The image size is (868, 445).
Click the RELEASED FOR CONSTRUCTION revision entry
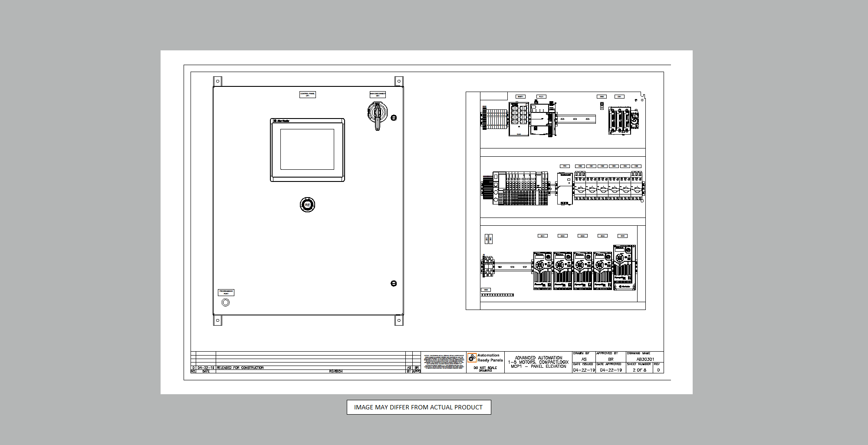point(240,368)
